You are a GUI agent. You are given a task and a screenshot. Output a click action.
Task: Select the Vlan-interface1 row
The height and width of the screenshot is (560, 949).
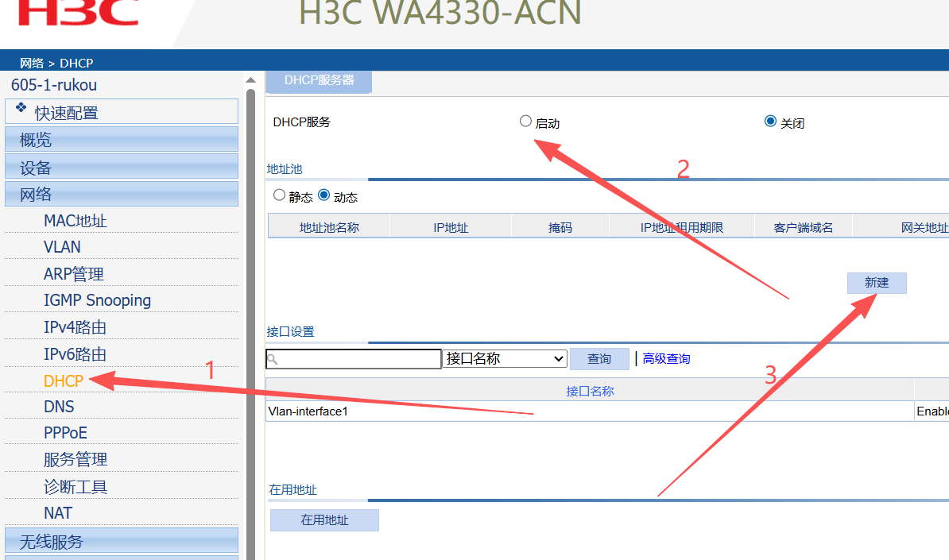(x=590, y=411)
